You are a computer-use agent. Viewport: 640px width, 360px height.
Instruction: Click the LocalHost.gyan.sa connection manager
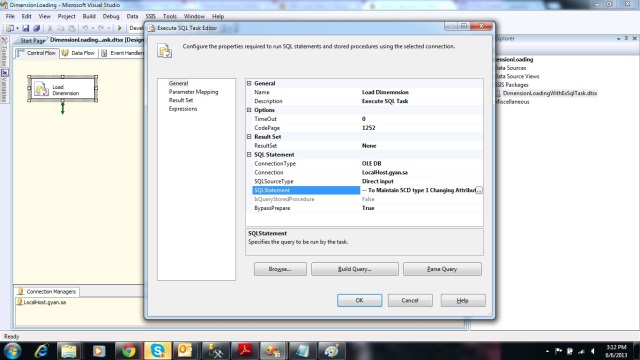41,302
